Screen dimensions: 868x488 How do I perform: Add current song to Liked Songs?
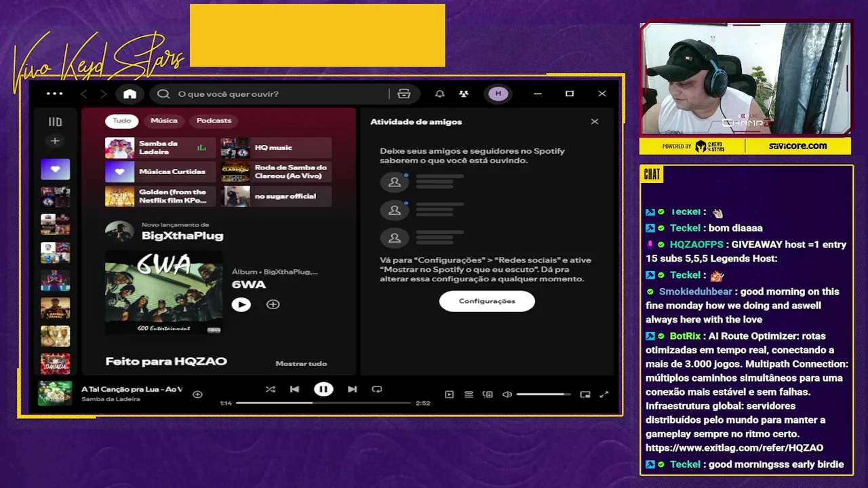point(197,394)
